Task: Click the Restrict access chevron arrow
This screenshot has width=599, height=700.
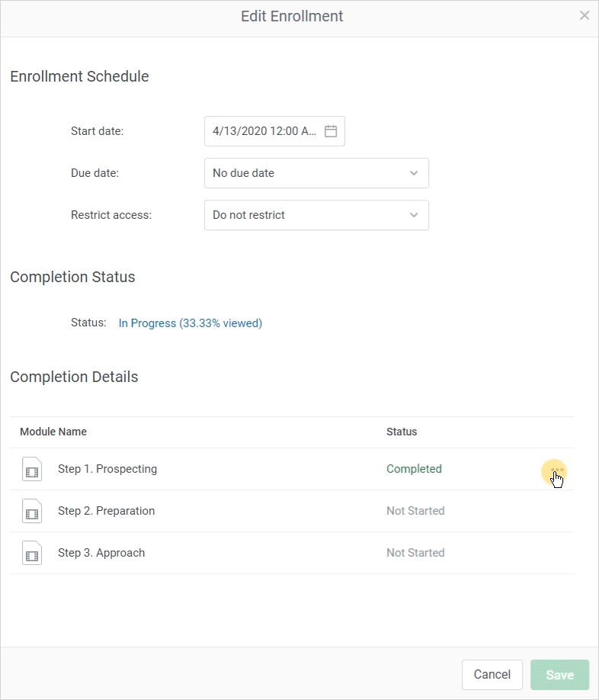Action: coord(414,215)
